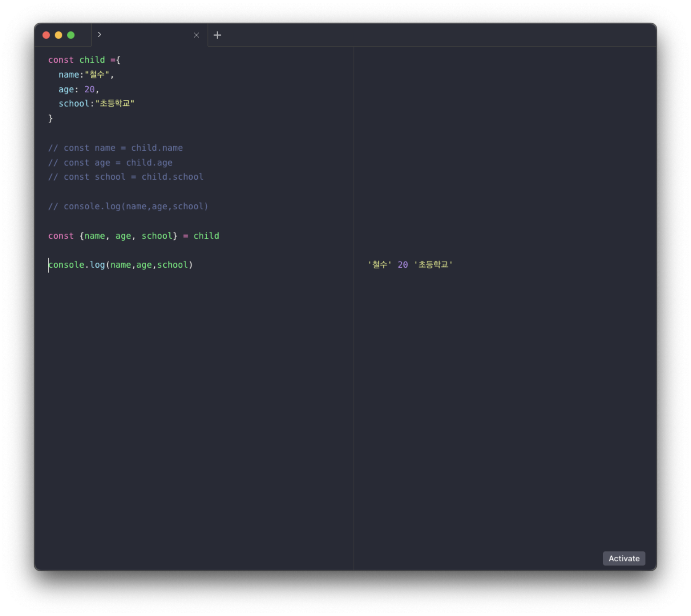Click the yellow minimize window button
The width and height of the screenshot is (691, 616).
59,35
